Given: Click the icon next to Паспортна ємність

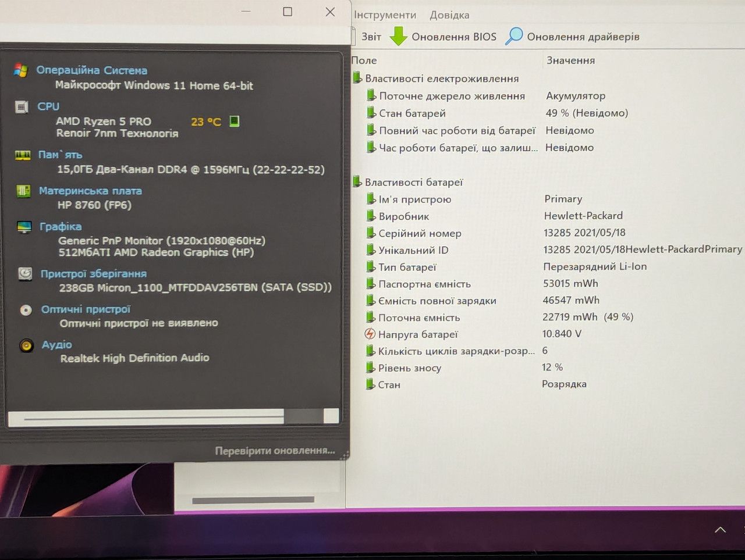Looking at the screenshot, I should 371,283.
